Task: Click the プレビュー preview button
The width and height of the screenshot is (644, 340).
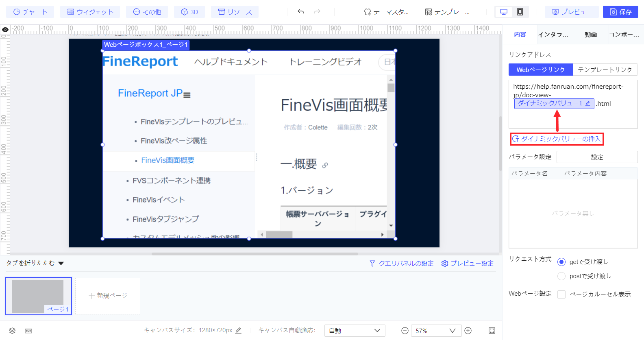Action: click(x=572, y=12)
